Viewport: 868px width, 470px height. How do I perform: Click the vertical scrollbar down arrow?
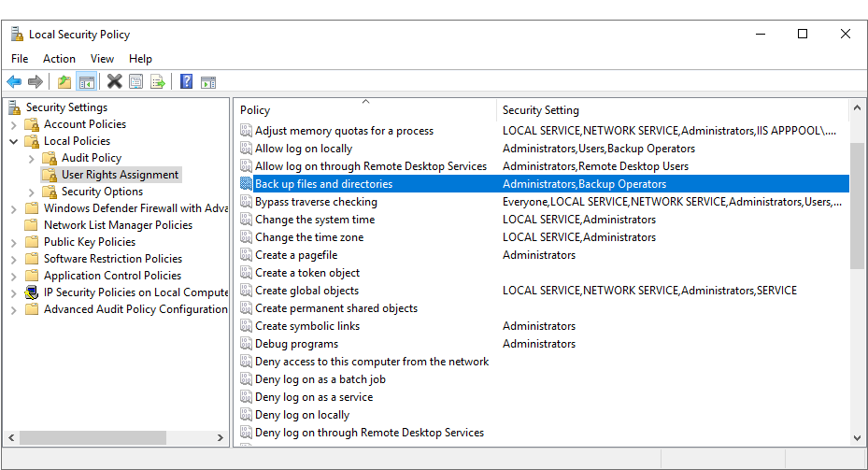(857, 436)
